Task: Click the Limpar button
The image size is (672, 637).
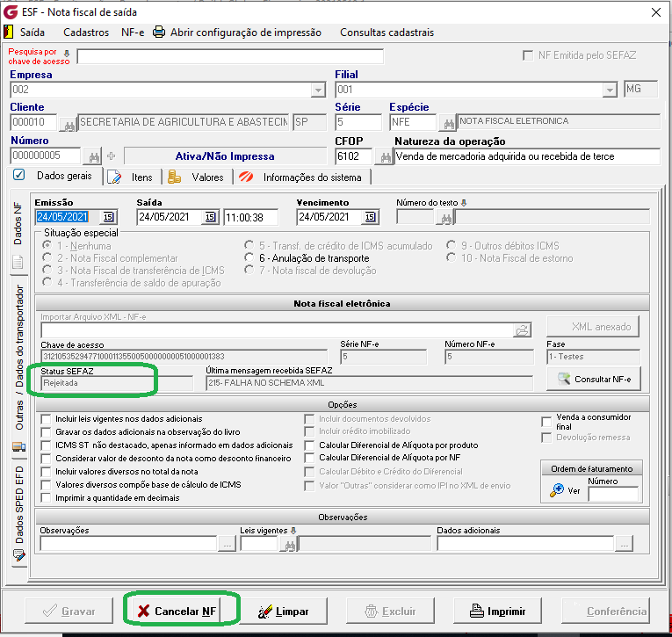Action: 283,611
